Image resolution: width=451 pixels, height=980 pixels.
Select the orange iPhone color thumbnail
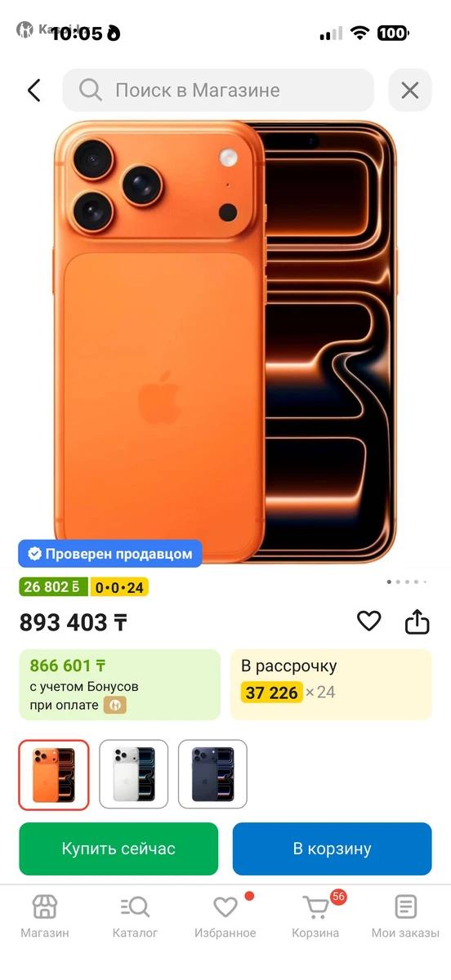point(54,774)
